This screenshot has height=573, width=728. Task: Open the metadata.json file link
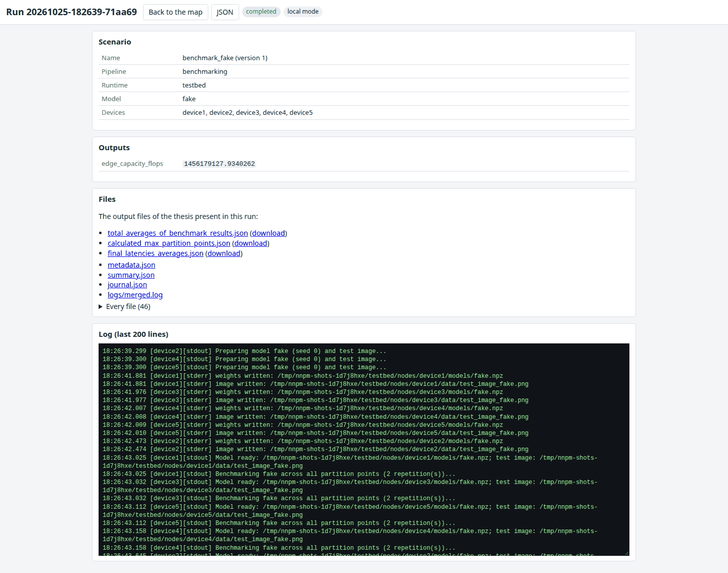tap(131, 265)
